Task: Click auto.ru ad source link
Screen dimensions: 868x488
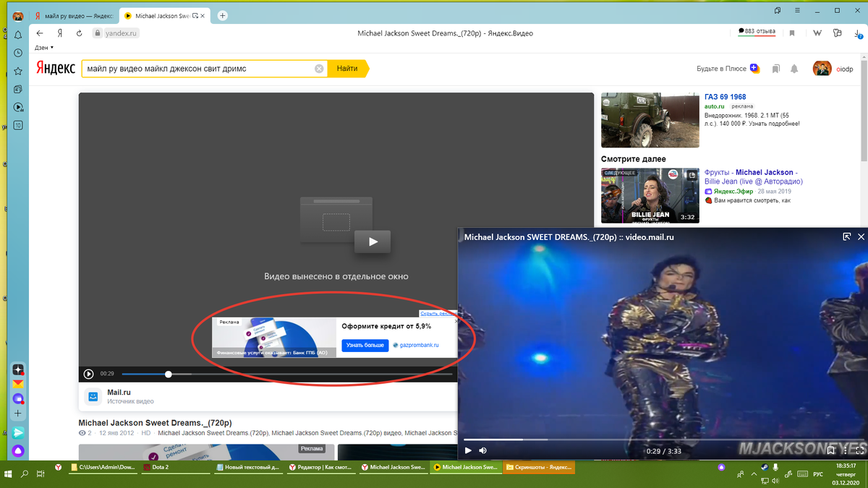Action: coord(715,106)
